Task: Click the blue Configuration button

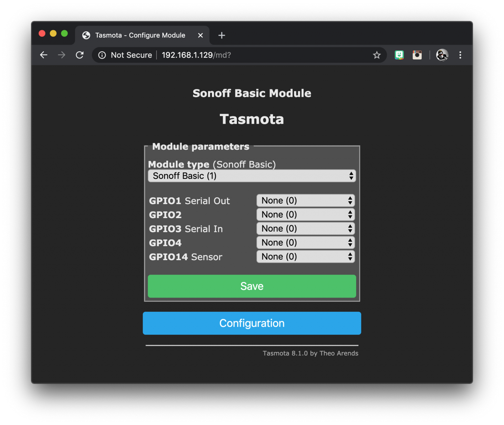Action: pos(252,323)
